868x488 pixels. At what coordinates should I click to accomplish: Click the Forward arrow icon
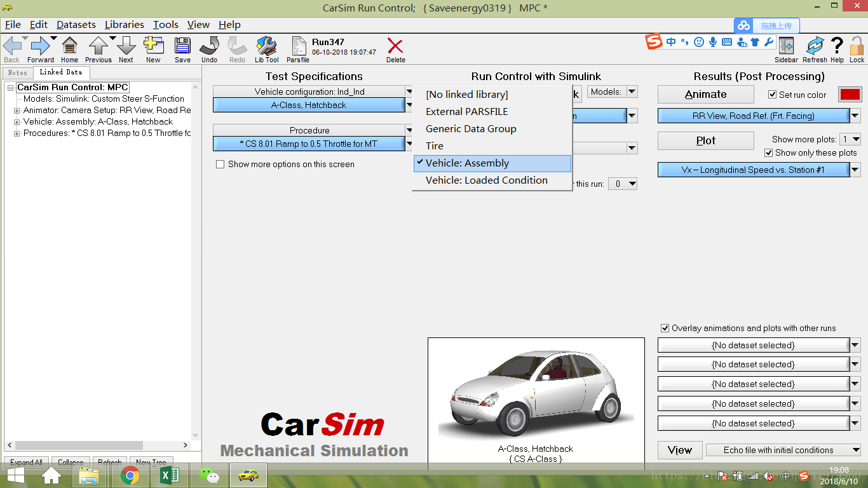tap(40, 46)
